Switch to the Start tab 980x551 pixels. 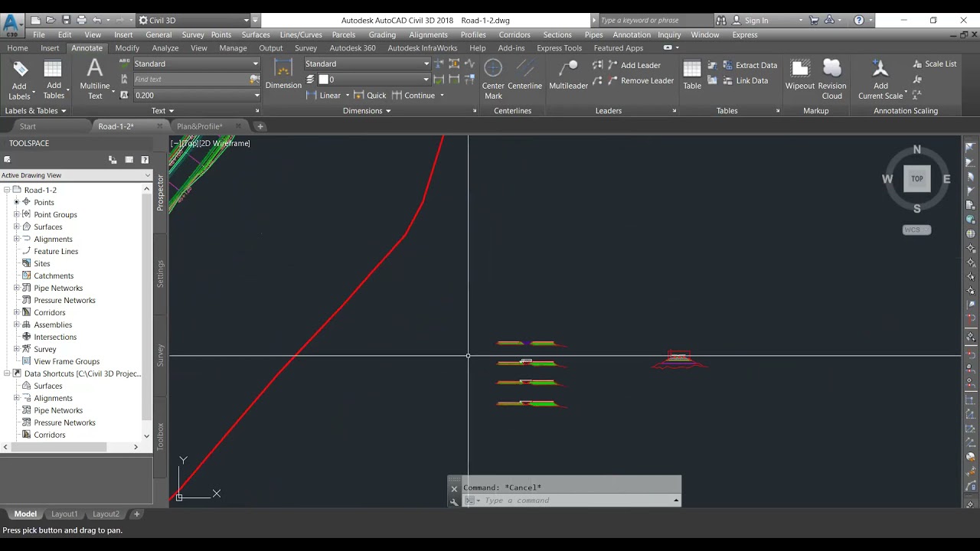click(28, 126)
